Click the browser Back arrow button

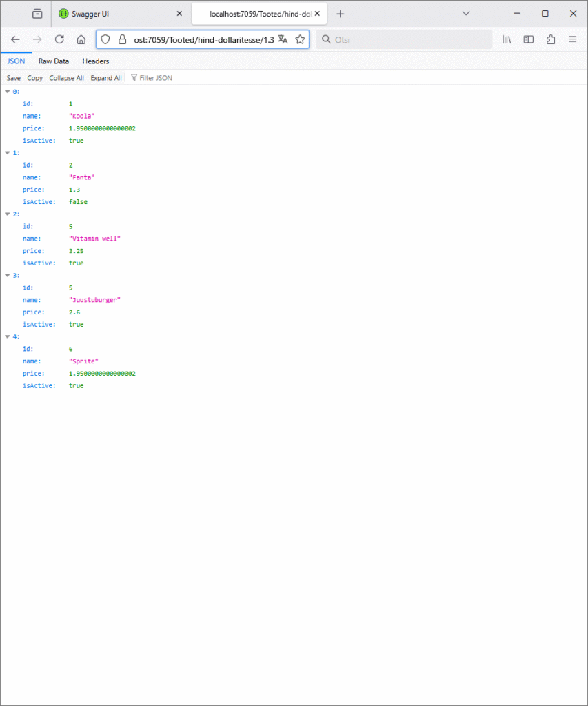tap(15, 39)
